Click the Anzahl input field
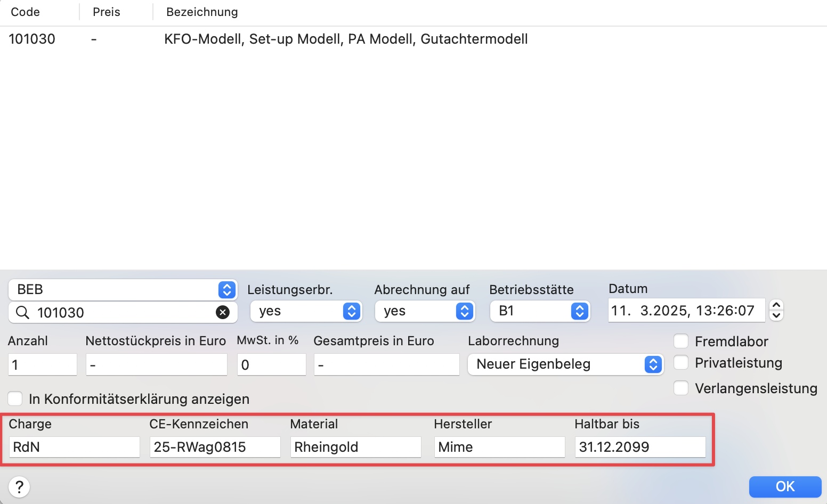Screen dimensions: 827x504 click(43, 364)
